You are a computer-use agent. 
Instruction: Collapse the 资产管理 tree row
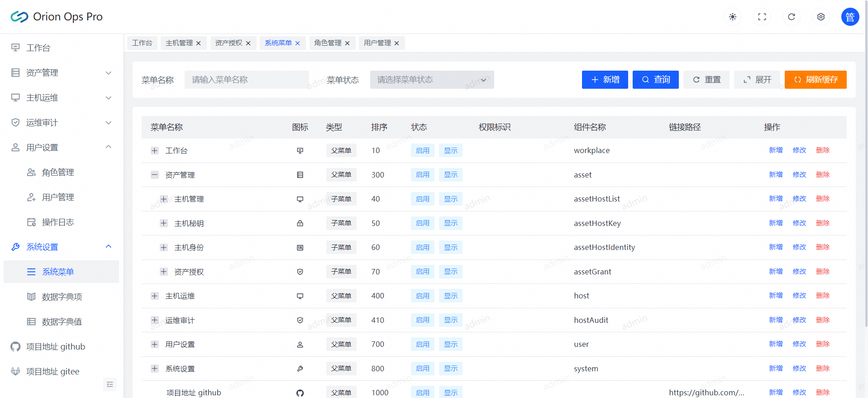(155, 175)
